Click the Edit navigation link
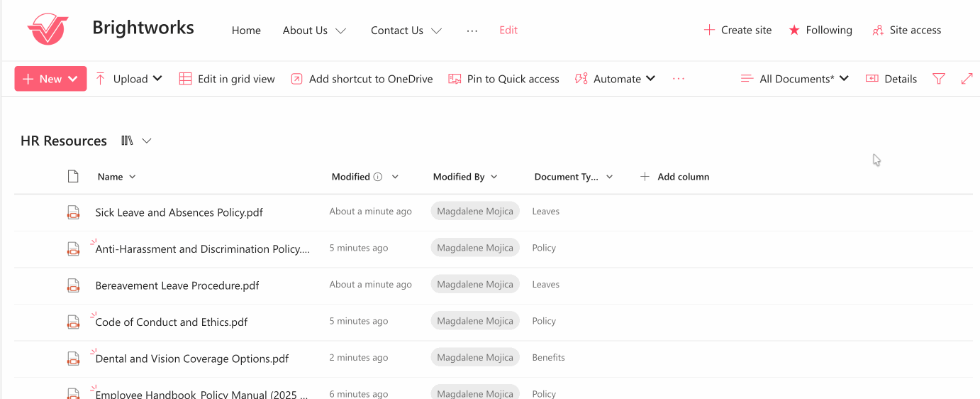The width and height of the screenshot is (980, 399). [508, 31]
